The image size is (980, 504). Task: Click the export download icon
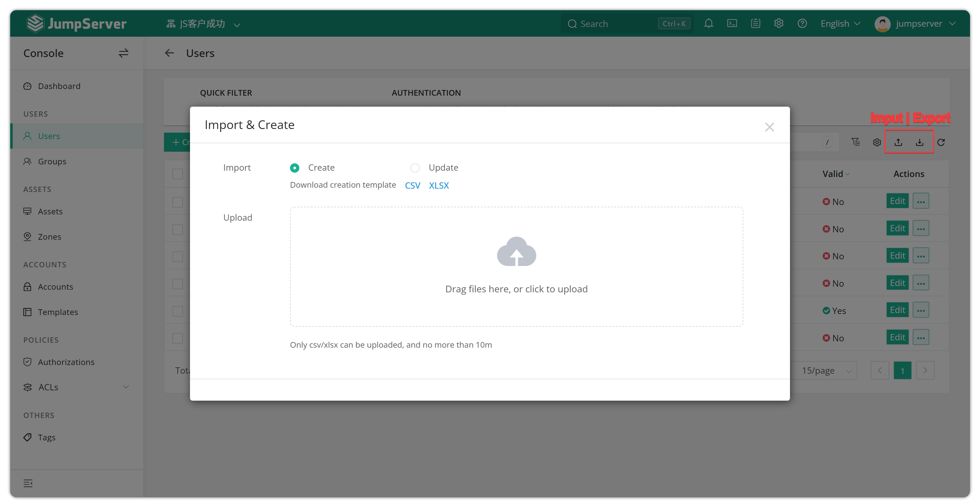pyautogui.click(x=919, y=142)
